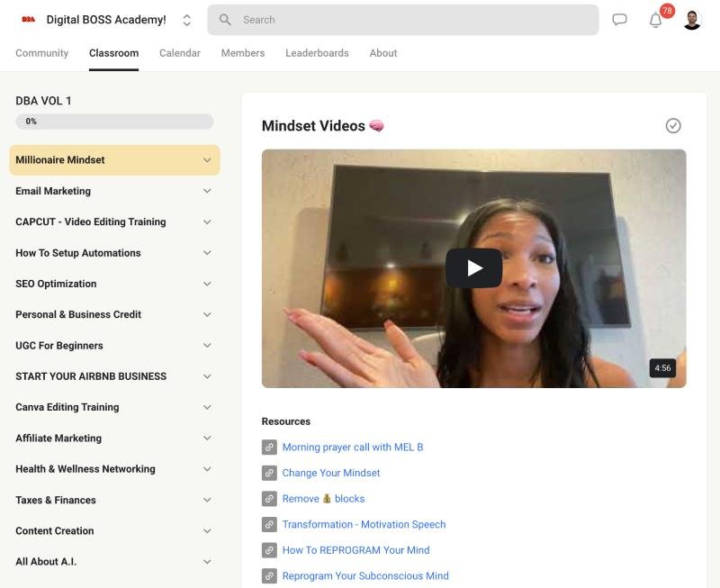Expand UGC For Beginners chevron

(207, 346)
